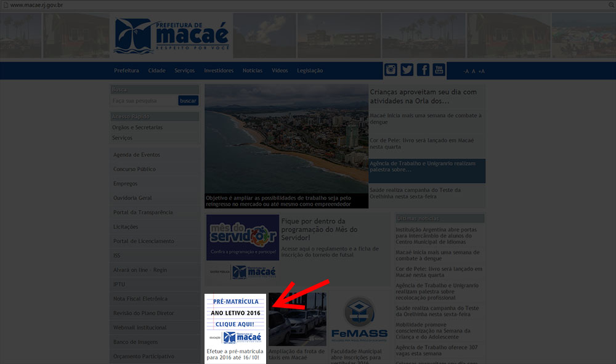
Task: Select slideshow item 'Macaé inicia mais uma semana'
Action: coord(426,119)
